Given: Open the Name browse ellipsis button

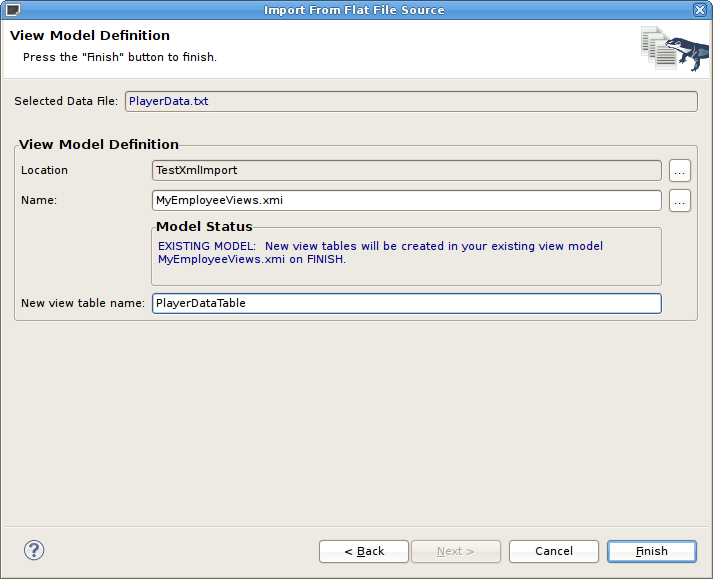Looking at the screenshot, I should 680,200.
